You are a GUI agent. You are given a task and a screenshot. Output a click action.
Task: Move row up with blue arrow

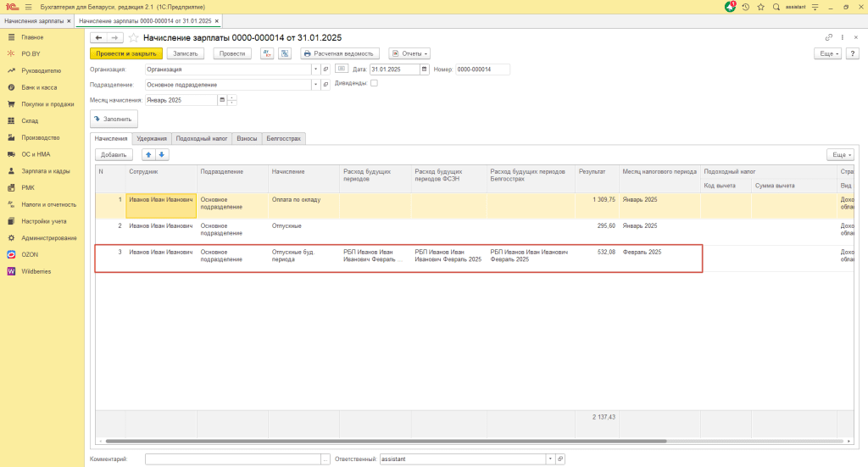tap(148, 155)
